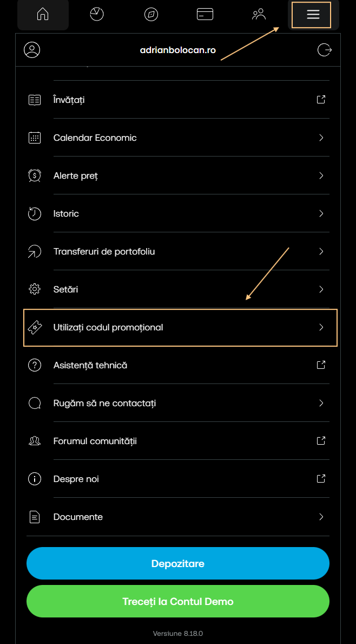Screen dimensions: 356x644
Task: Open Asistență tehnică help icon
Action: tap(34, 365)
